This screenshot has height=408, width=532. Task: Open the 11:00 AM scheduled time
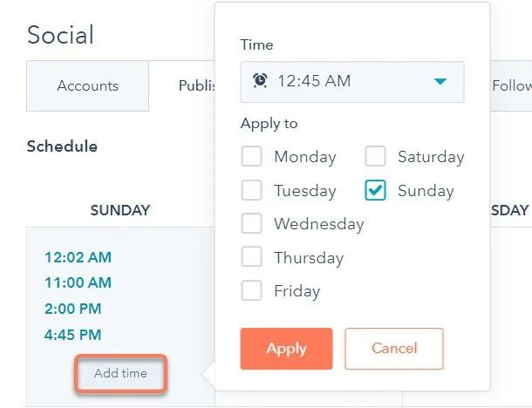tap(78, 282)
